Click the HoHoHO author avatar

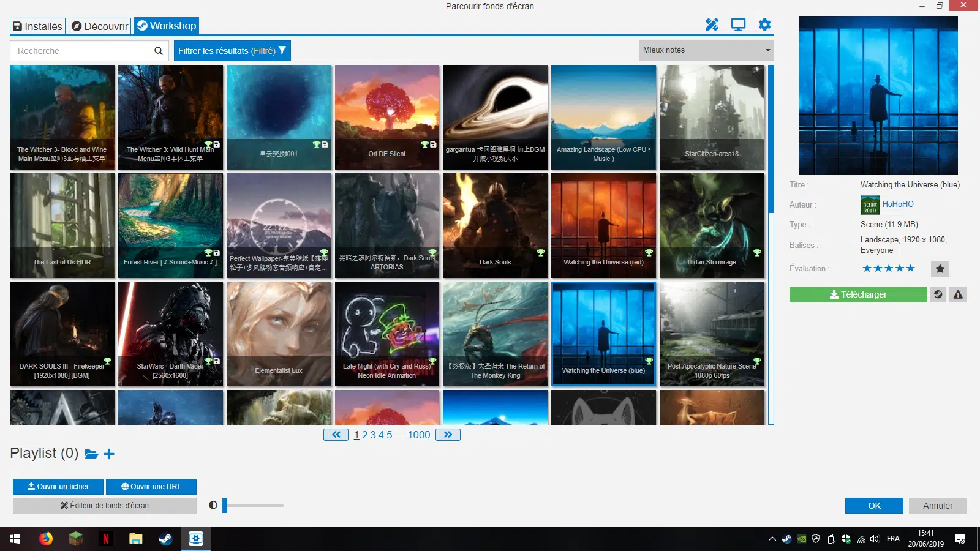pyautogui.click(x=870, y=204)
